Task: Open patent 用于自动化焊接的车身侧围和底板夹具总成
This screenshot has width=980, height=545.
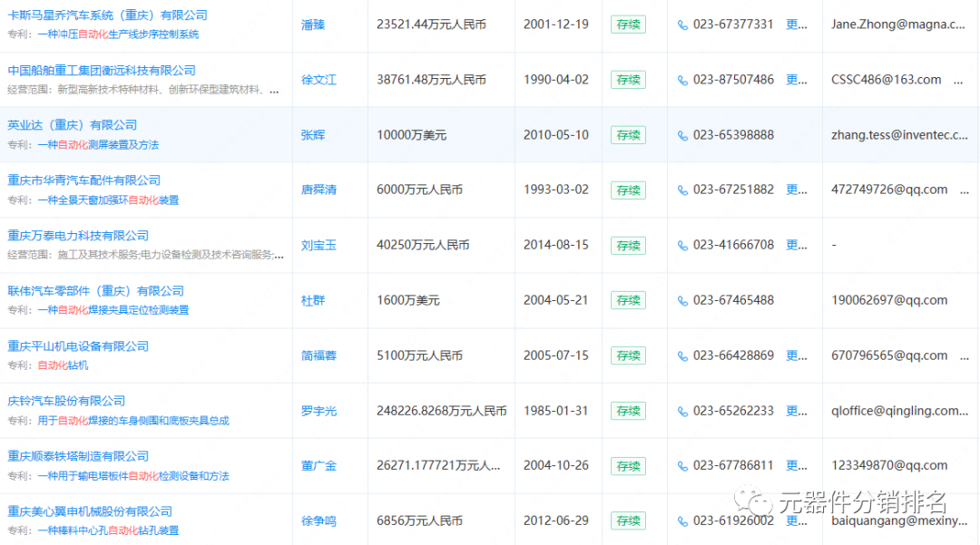Action: [x=133, y=421]
